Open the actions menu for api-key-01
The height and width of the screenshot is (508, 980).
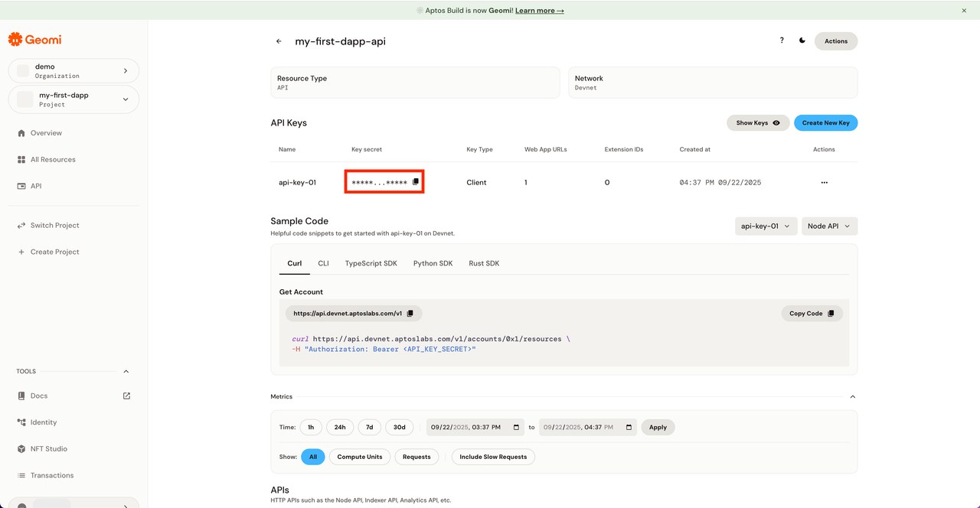point(824,182)
